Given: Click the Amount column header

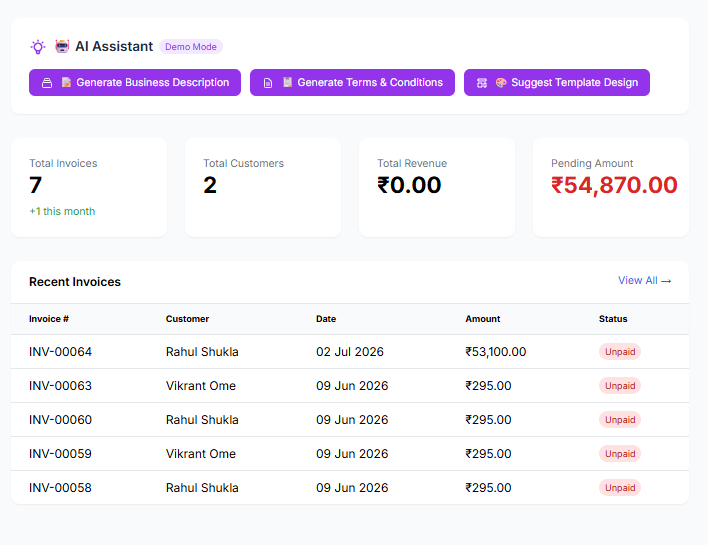Looking at the screenshot, I should (483, 319).
